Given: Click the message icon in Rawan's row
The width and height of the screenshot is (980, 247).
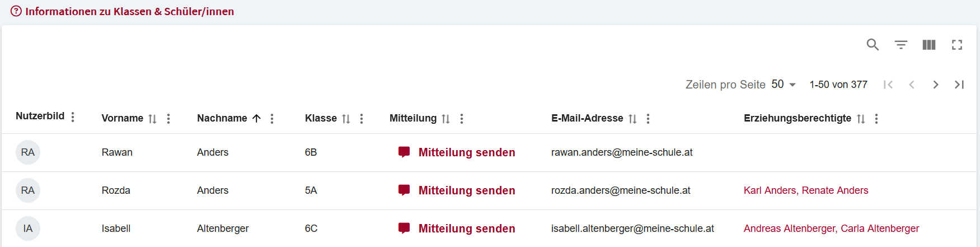Looking at the screenshot, I should tap(404, 152).
